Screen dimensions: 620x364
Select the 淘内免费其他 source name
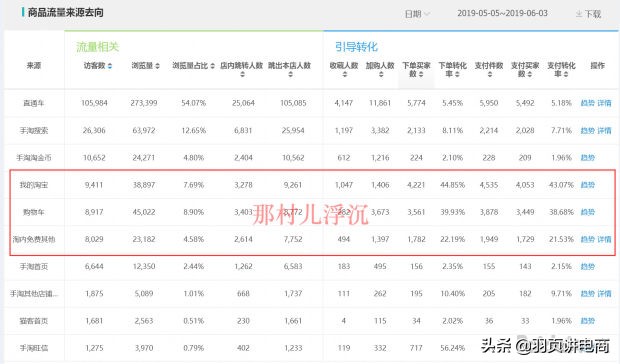34,240
